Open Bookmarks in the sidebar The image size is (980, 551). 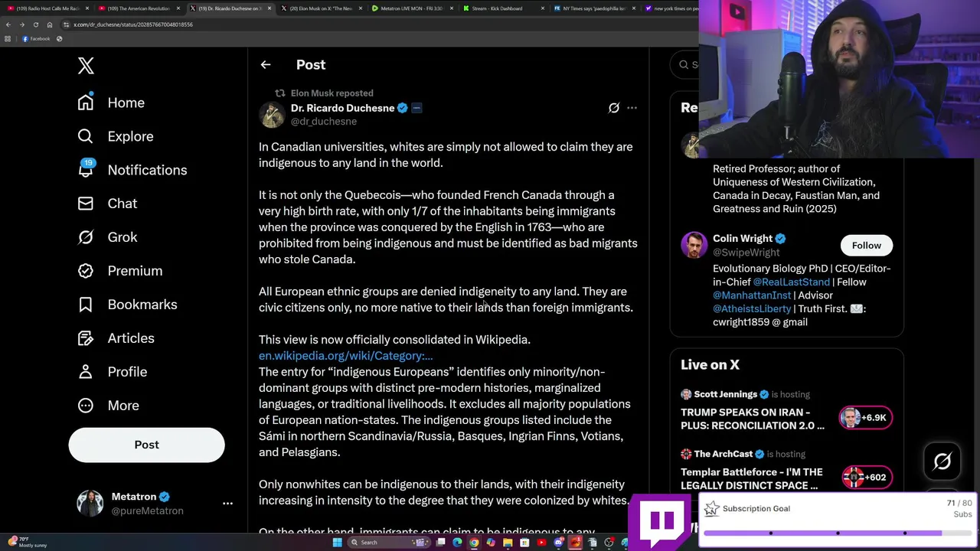[127, 305]
